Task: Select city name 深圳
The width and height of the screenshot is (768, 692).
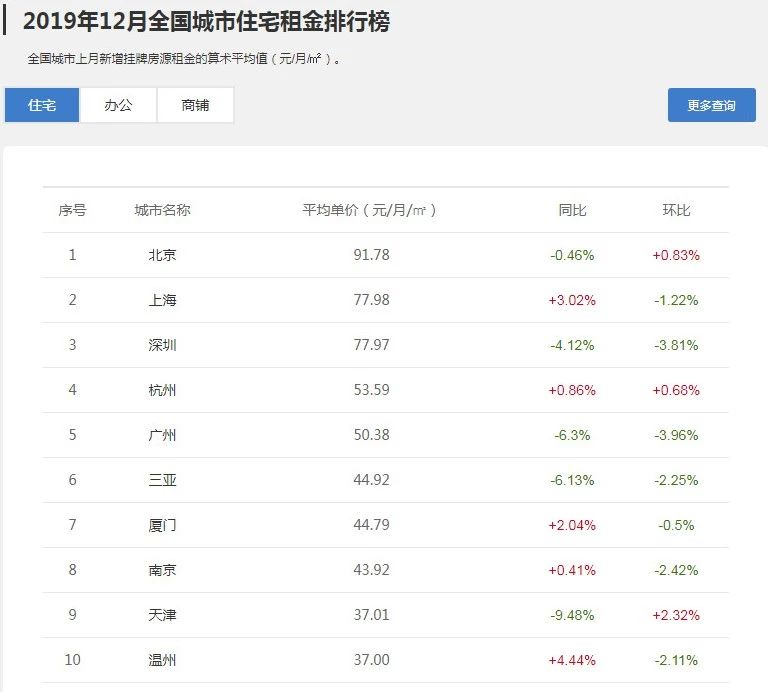Action: [x=162, y=345]
